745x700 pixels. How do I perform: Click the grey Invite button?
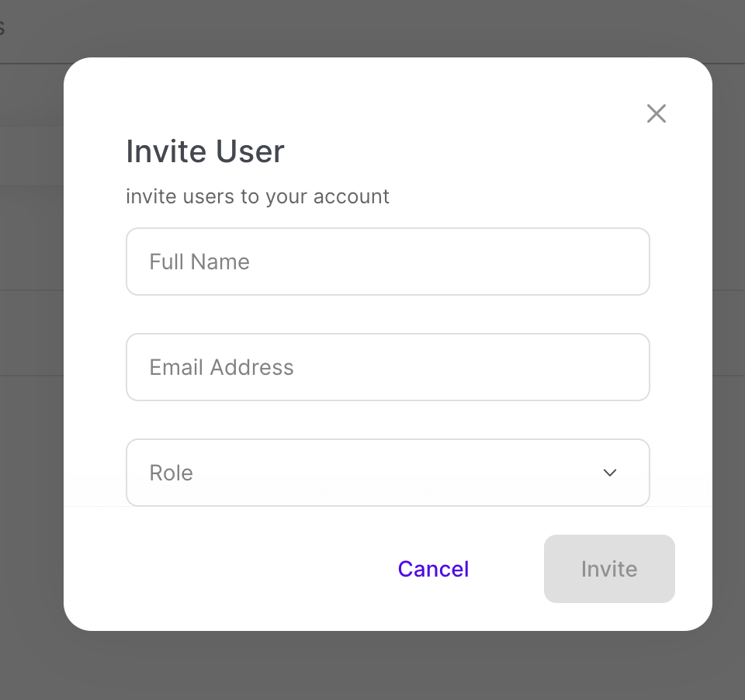coord(609,569)
